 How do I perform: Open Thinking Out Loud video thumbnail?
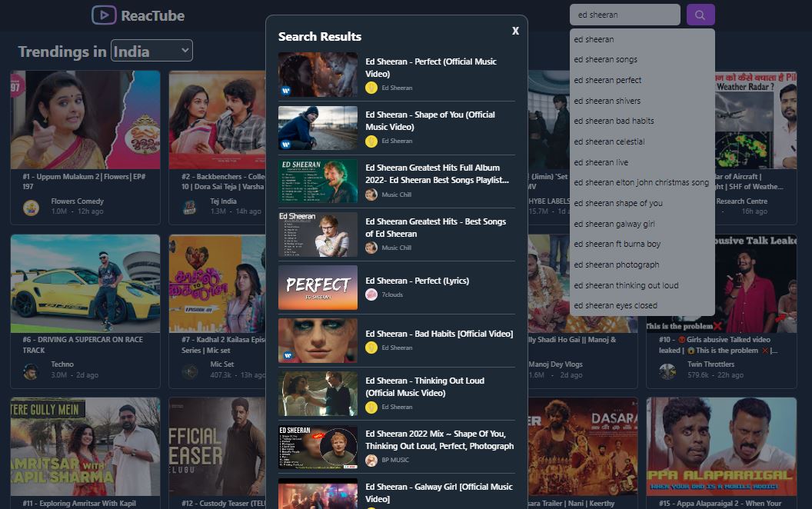(x=318, y=394)
